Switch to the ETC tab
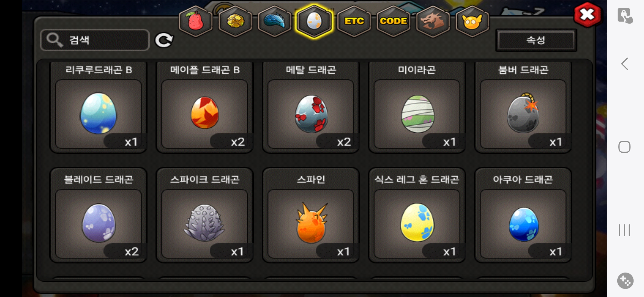The height and width of the screenshot is (297, 644). pyautogui.click(x=354, y=21)
